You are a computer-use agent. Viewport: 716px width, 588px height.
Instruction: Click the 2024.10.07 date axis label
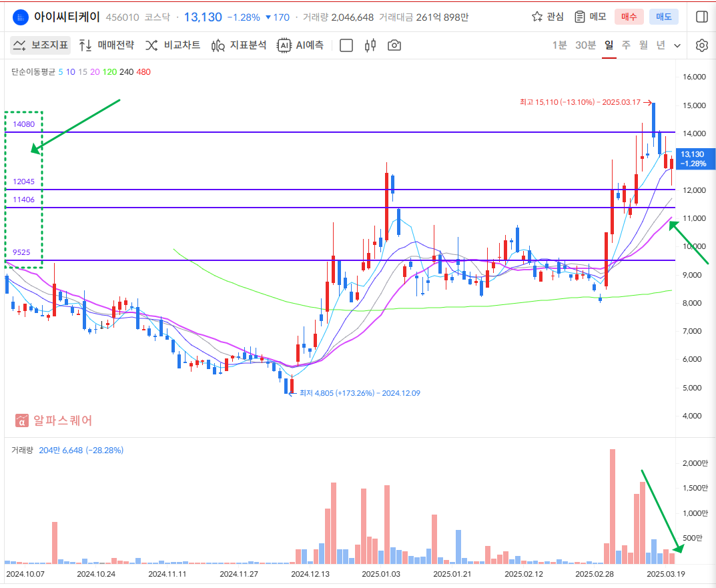pos(25,574)
